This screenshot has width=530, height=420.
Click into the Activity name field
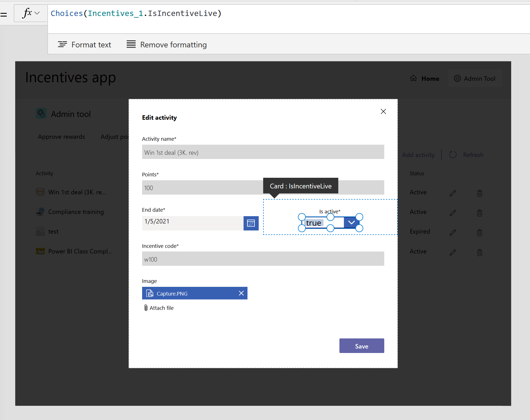[263, 152]
